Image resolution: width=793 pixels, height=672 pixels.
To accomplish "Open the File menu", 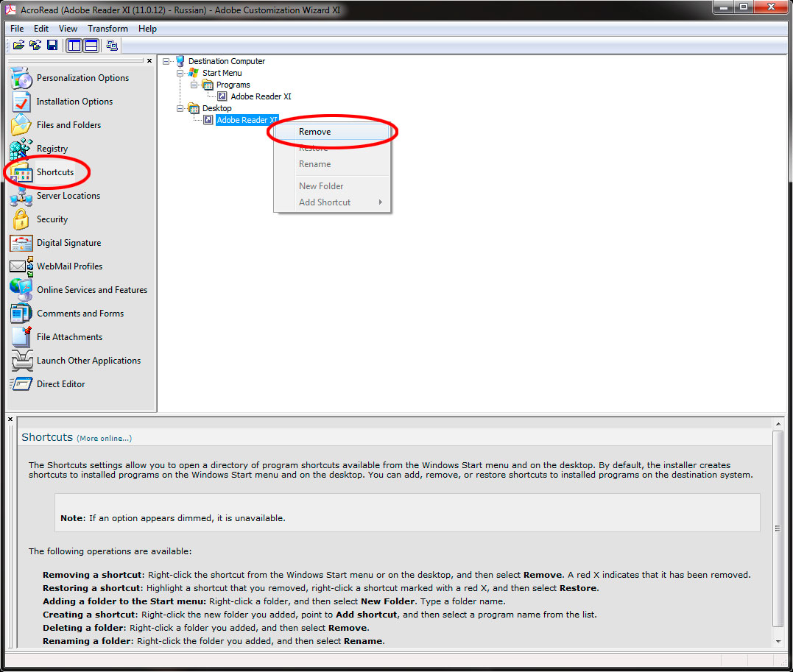I will 17,29.
